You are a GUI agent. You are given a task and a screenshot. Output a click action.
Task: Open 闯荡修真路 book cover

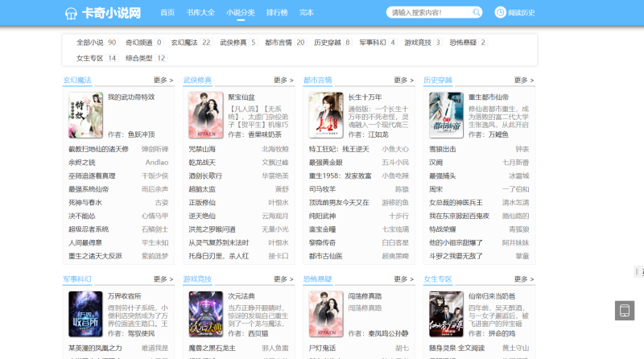pyautogui.click(x=326, y=314)
